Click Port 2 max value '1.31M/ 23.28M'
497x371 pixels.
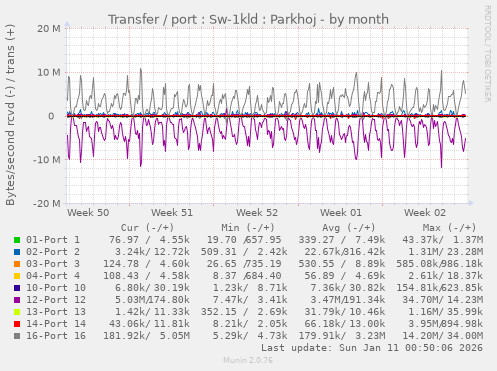[x=446, y=252]
